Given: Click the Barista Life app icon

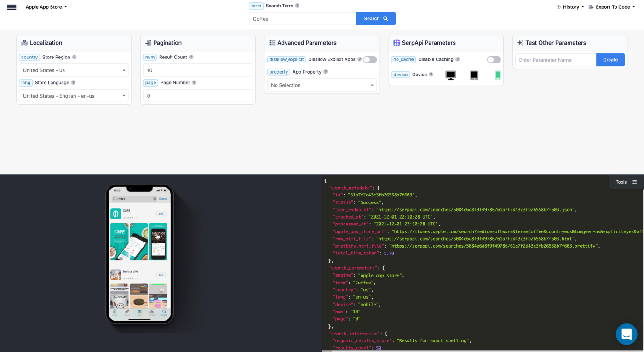Looking at the screenshot, I should (115, 275).
